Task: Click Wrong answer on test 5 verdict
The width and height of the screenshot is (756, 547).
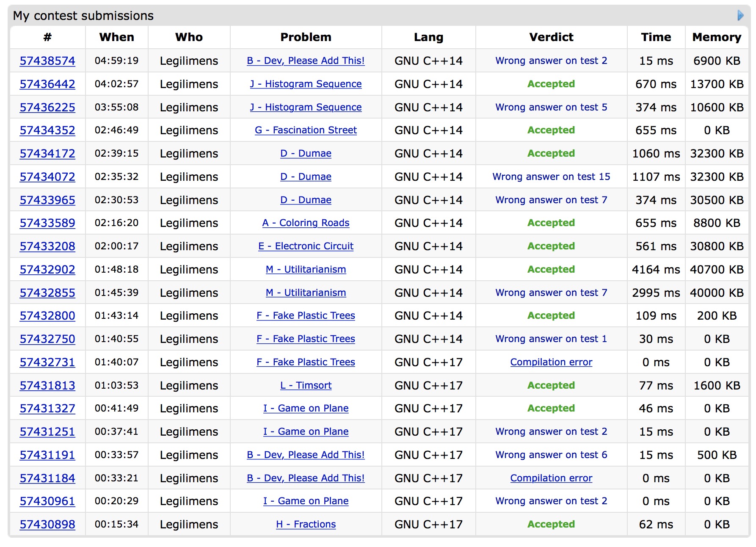Action: tap(551, 108)
